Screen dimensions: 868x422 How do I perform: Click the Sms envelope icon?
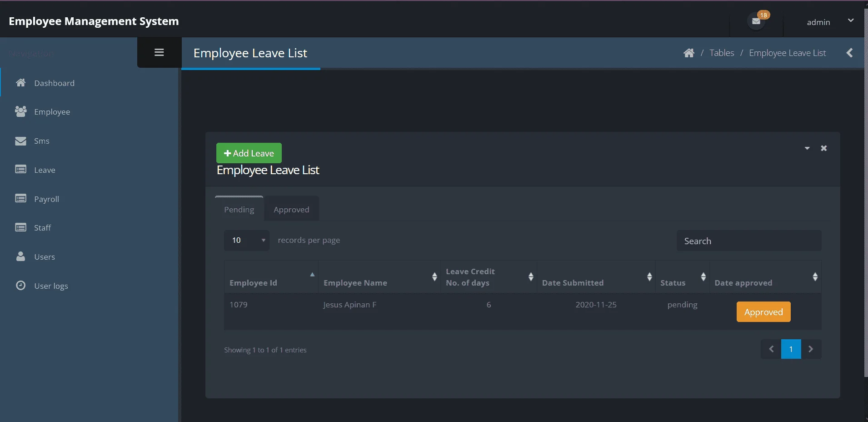pyautogui.click(x=20, y=141)
